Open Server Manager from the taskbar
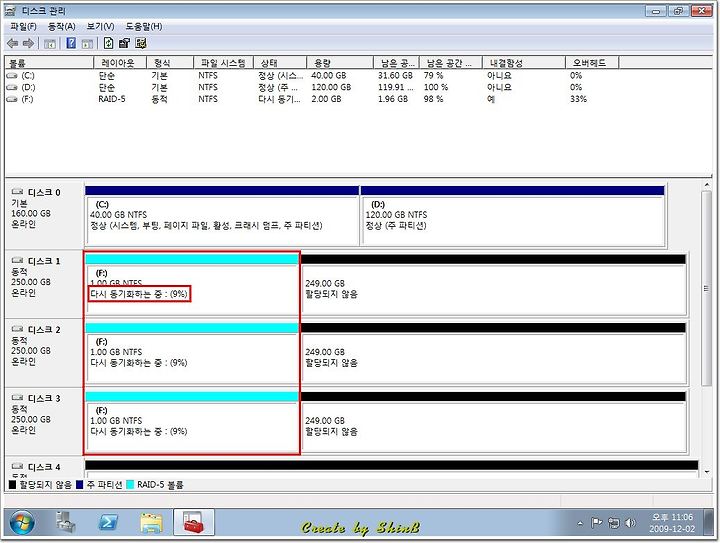This screenshot has width=720, height=543. click(x=66, y=522)
